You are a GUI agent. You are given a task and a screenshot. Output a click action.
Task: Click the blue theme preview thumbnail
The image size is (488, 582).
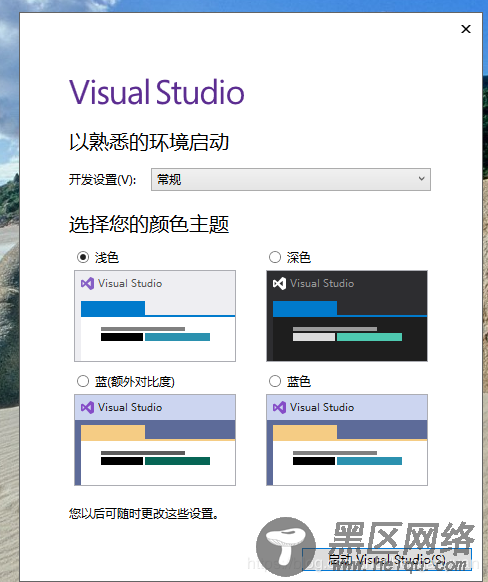click(347, 440)
